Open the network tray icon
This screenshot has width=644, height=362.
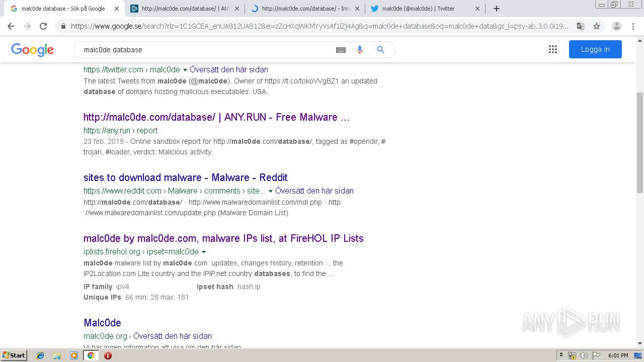(x=572, y=355)
